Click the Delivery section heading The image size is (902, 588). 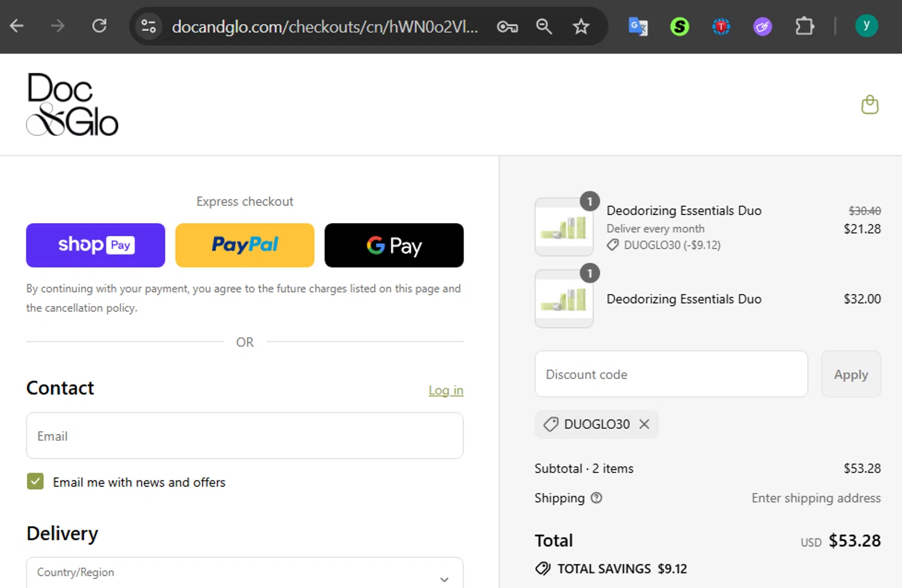[62, 533]
